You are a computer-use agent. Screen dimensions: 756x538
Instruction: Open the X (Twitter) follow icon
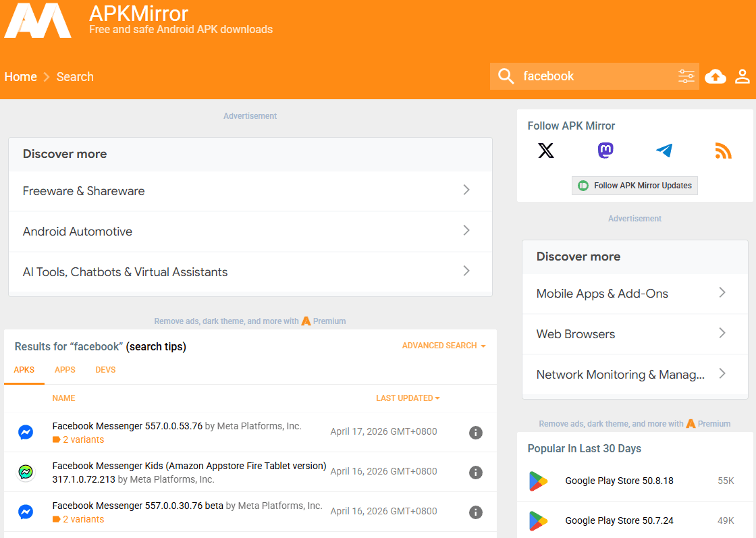tap(546, 151)
